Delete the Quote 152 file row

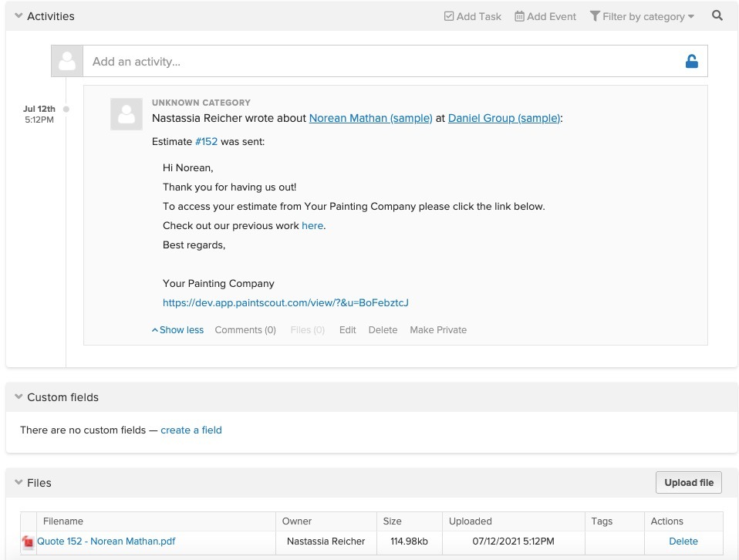pos(683,541)
